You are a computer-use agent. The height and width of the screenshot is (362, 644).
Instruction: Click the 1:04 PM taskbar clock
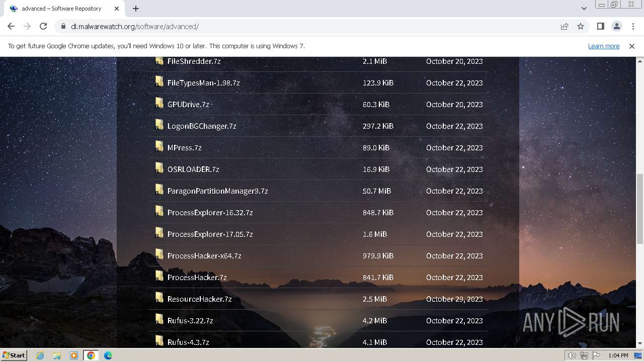pyautogui.click(x=618, y=355)
